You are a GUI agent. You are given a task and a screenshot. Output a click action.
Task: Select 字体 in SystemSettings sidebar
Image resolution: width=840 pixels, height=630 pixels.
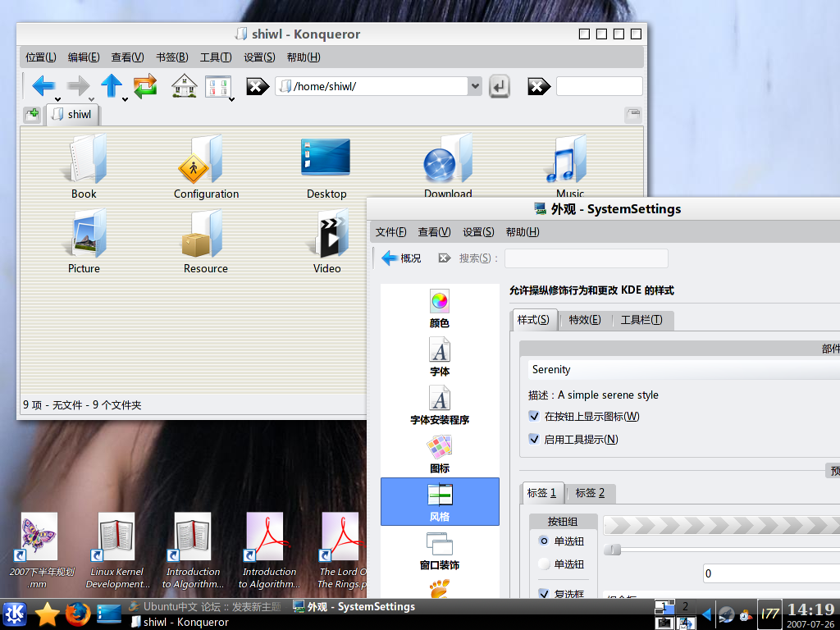(x=440, y=357)
